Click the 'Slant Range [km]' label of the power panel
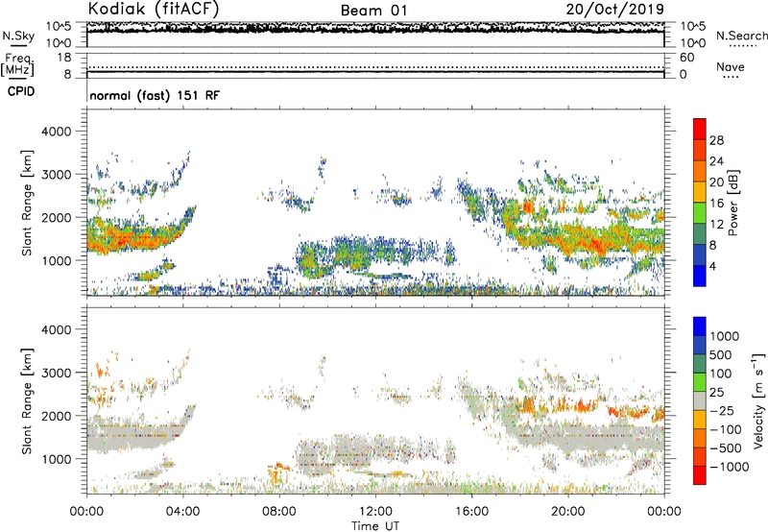The image size is (768, 532). point(27,203)
